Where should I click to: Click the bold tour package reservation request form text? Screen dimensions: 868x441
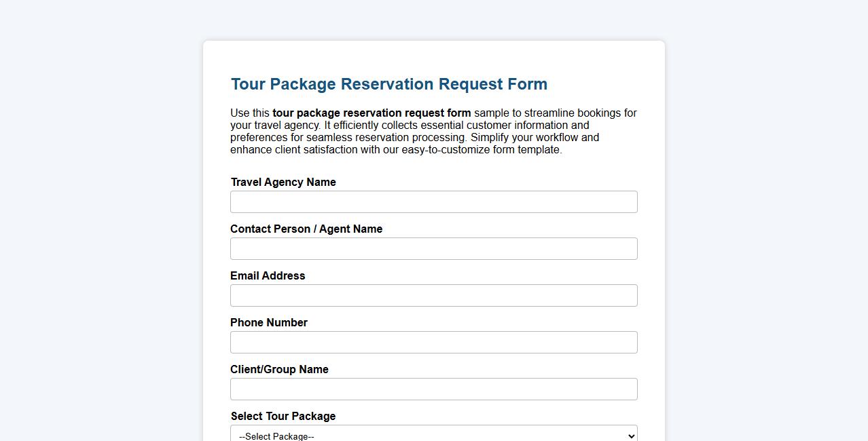tap(371, 113)
